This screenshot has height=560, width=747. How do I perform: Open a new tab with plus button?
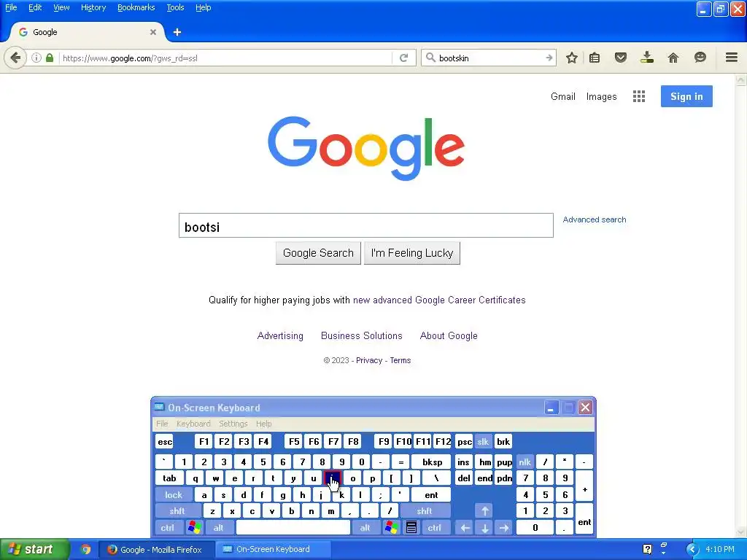coord(177,32)
